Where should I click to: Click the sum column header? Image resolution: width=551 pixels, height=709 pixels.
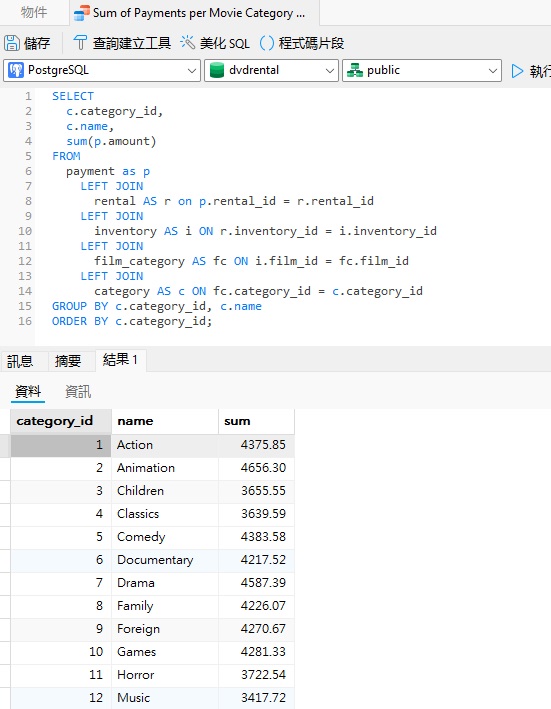click(x=256, y=421)
